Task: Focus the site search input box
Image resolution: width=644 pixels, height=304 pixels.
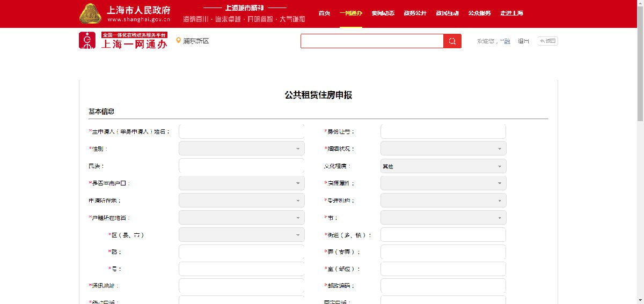Action: (372, 41)
